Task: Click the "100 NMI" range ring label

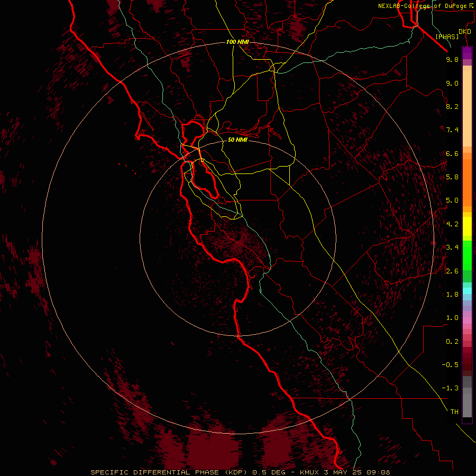Action: tap(237, 42)
